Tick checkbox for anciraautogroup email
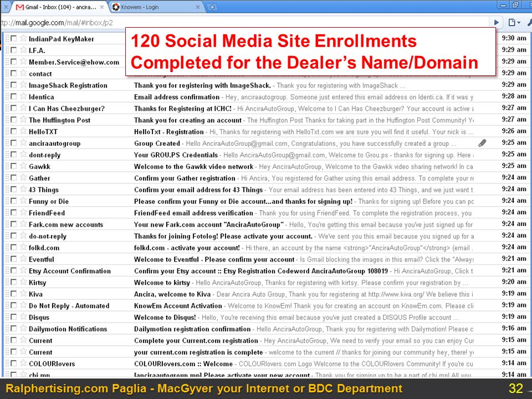Viewport: 532px width, 399px height. click(13, 143)
